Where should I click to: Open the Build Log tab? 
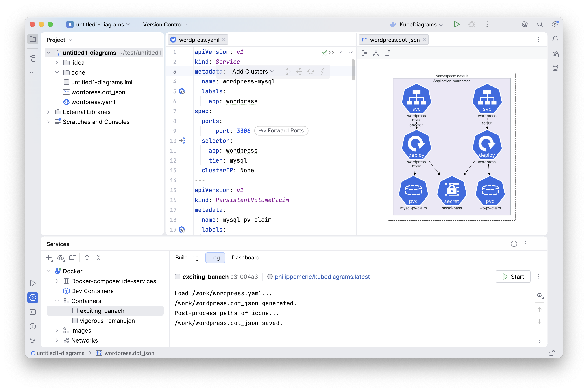(187, 258)
